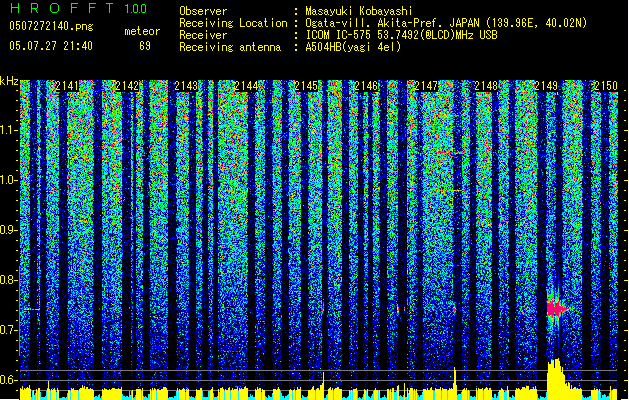Click the Ogata-vill. Akita-Pref. JAPAN location text
Image resolution: width=629 pixels, height=400 pixels.
coord(446,23)
